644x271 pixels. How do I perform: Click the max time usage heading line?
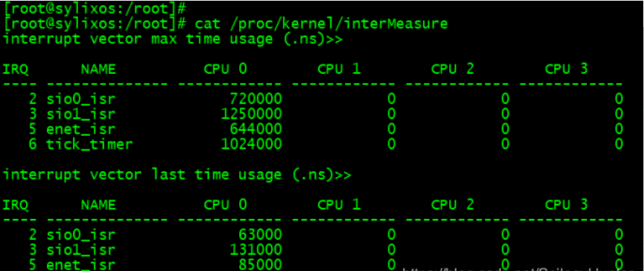pos(173,39)
